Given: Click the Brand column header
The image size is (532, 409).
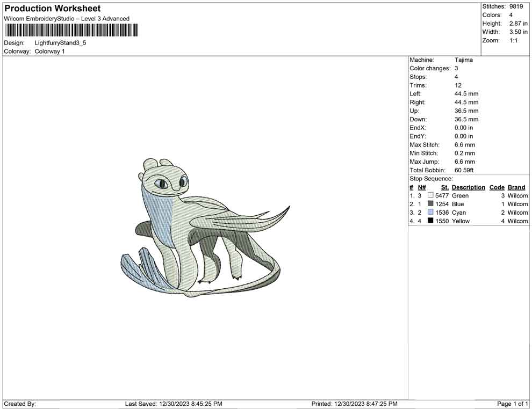Looking at the screenshot, I should (x=516, y=187).
